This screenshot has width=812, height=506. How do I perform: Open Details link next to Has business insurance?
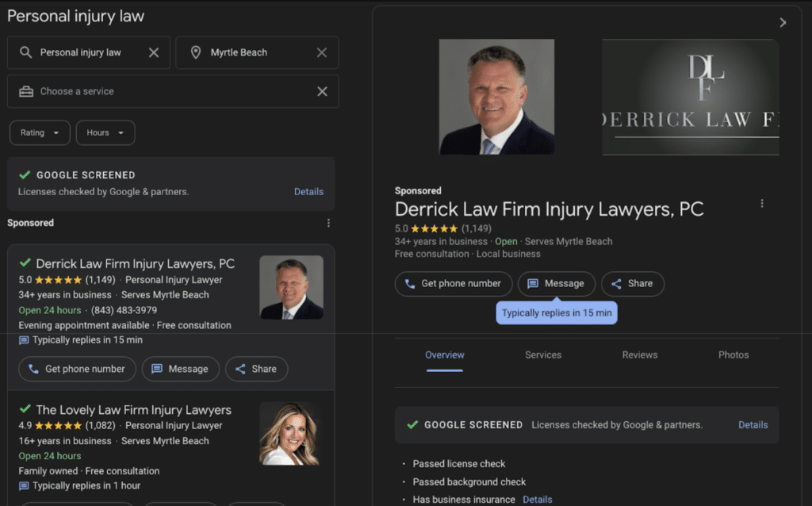click(x=538, y=500)
